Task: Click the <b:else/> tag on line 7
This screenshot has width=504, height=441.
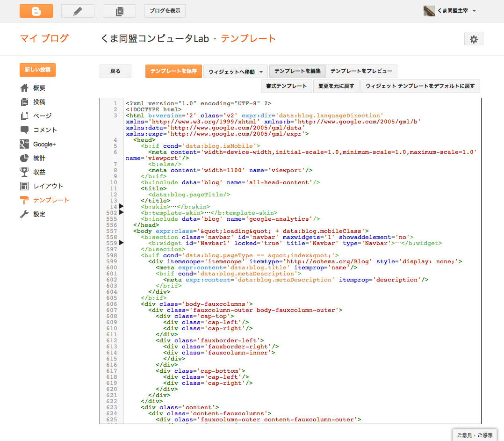Action: (x=165, y=164)
